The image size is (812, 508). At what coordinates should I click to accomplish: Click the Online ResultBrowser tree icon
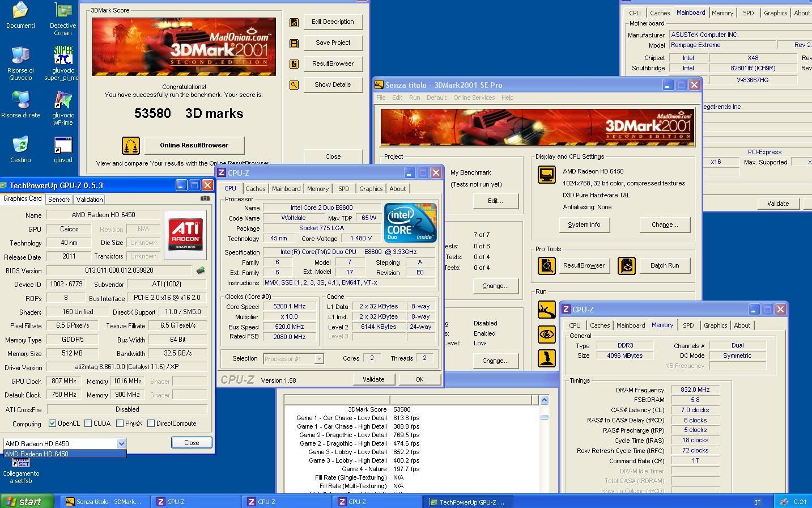[131, 146]
